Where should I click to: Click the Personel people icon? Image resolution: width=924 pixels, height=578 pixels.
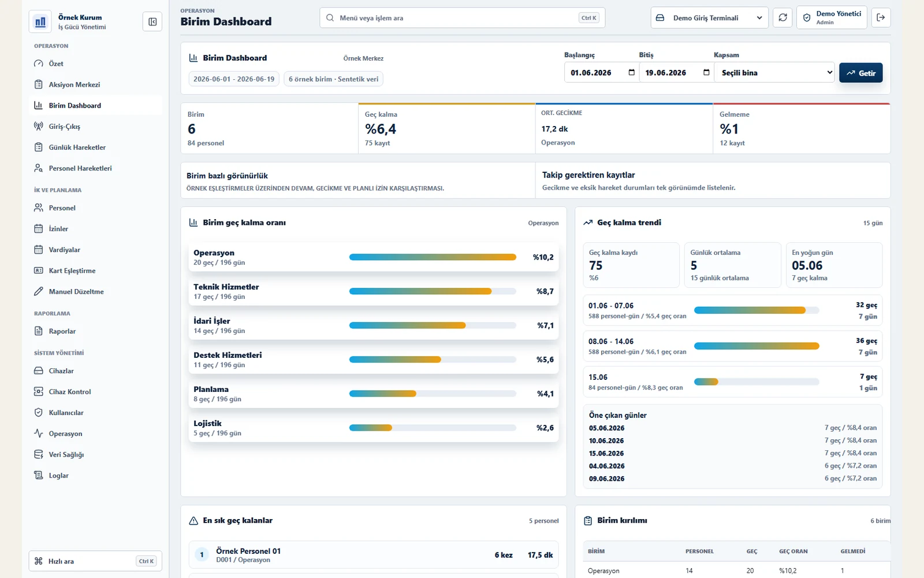[39, 208]
